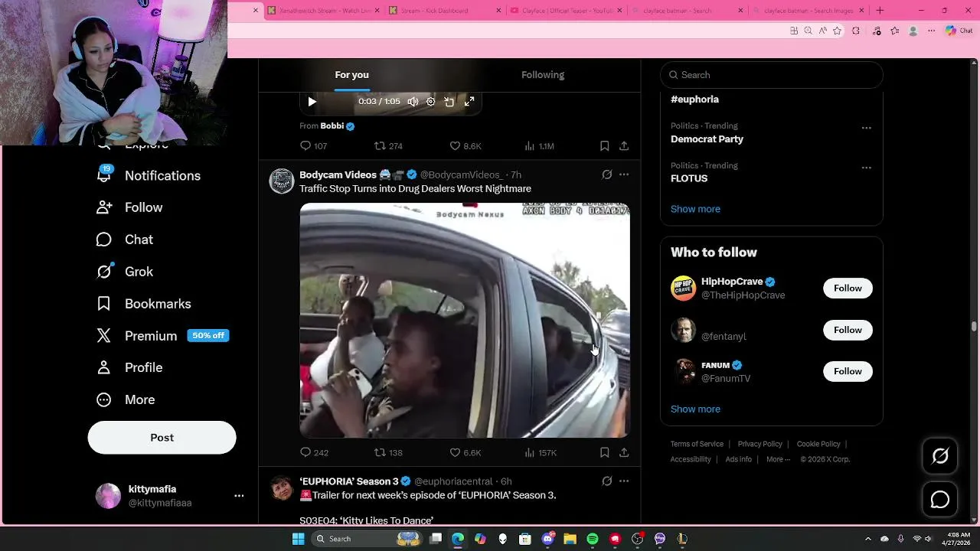
Task: Open more options for Bodycam Videos post
Action: click(x=624, y=174)
